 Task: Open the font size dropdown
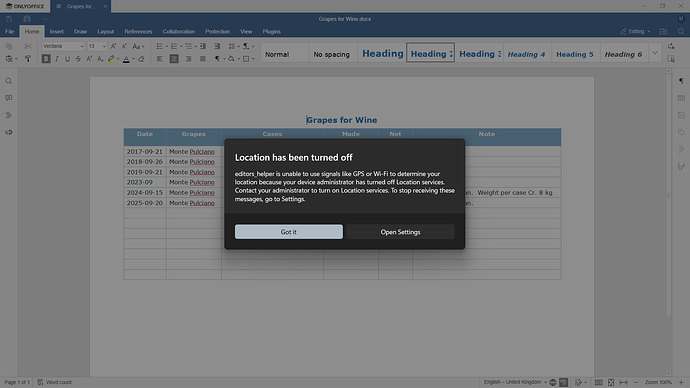(104, 46)
